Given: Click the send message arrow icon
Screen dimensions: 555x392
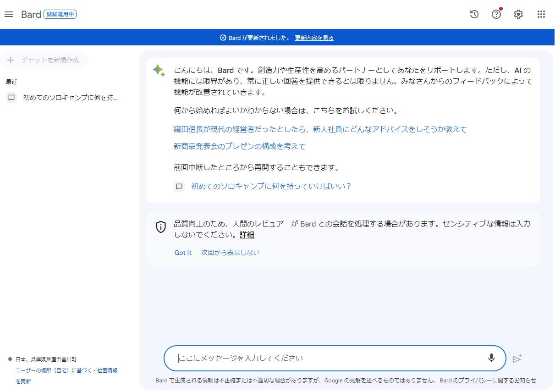Looking at the screenshot, I should tap(517, 359).
